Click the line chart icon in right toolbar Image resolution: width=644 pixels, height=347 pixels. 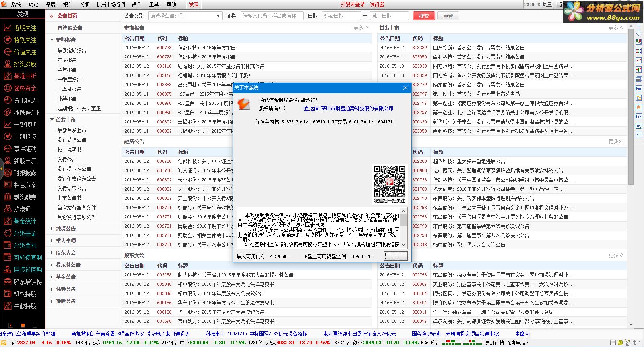coord(638,60)
